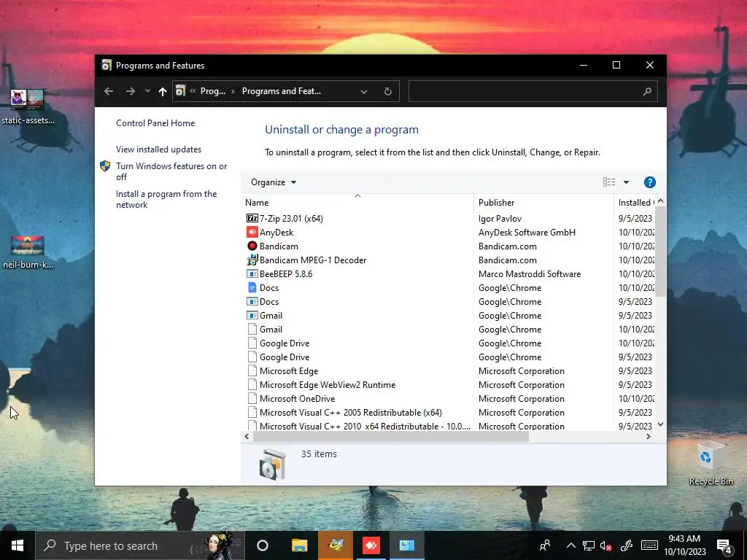Select Google Drive entry dated 9/5/2023
The image size is (747, 560).
285,357
